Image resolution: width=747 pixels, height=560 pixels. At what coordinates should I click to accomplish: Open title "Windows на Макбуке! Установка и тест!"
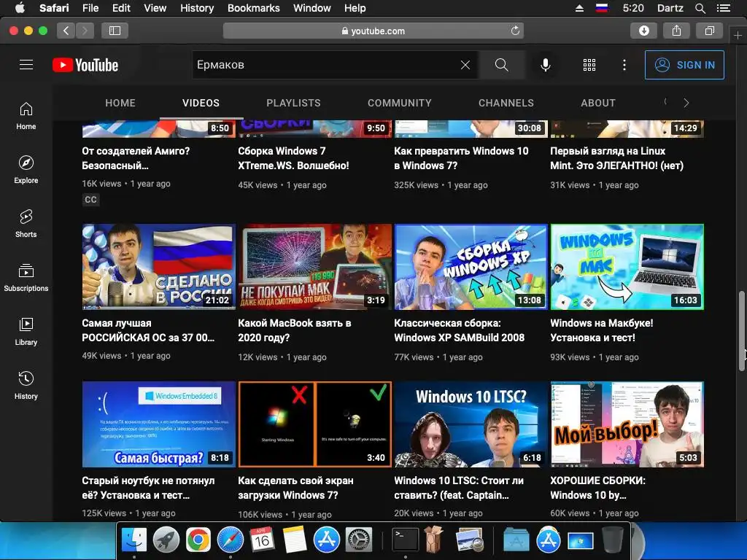(601, 330)
